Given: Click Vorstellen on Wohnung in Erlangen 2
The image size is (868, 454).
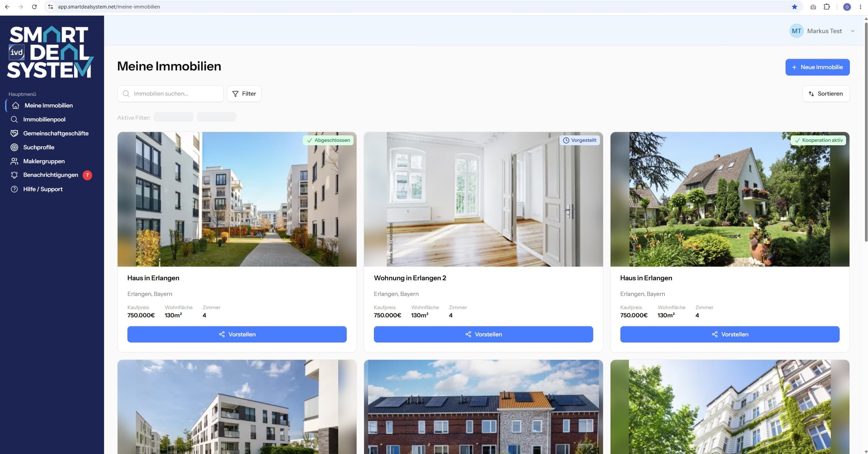Looking at the screenshot, I should pyautogui.click(x=483, y=334).
